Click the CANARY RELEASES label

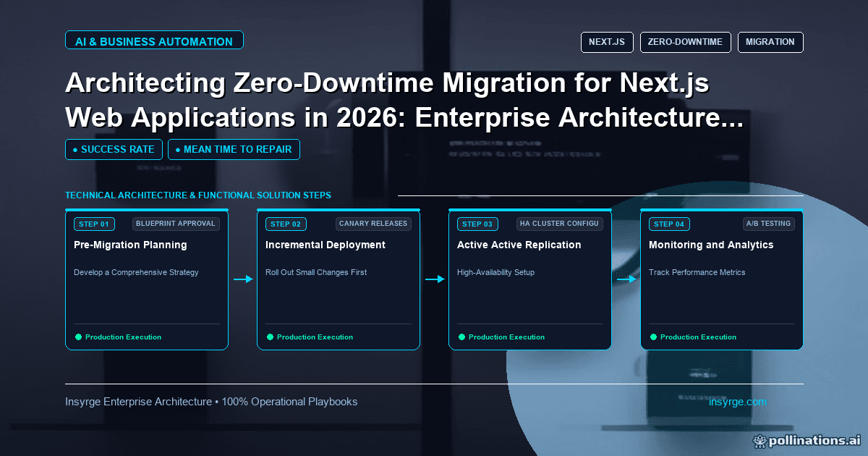coord(373,224)
